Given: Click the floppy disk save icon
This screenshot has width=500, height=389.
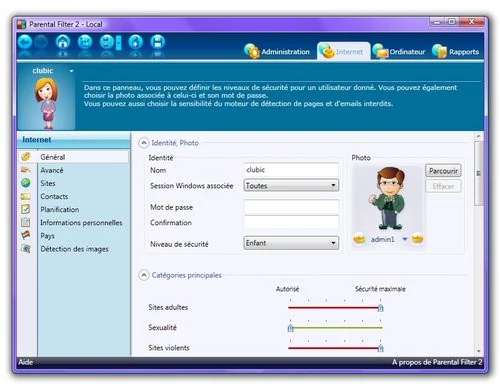Looking at the screenshot, I should 157,42.
